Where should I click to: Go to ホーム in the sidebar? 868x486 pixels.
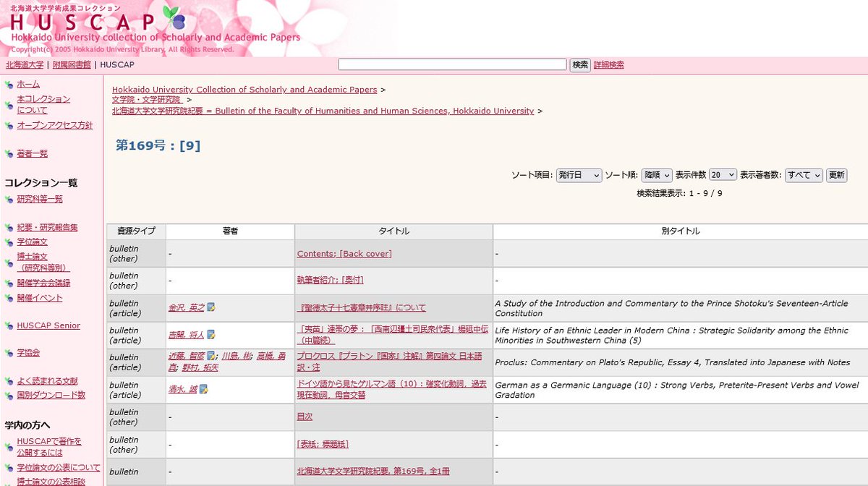(28, 85)
